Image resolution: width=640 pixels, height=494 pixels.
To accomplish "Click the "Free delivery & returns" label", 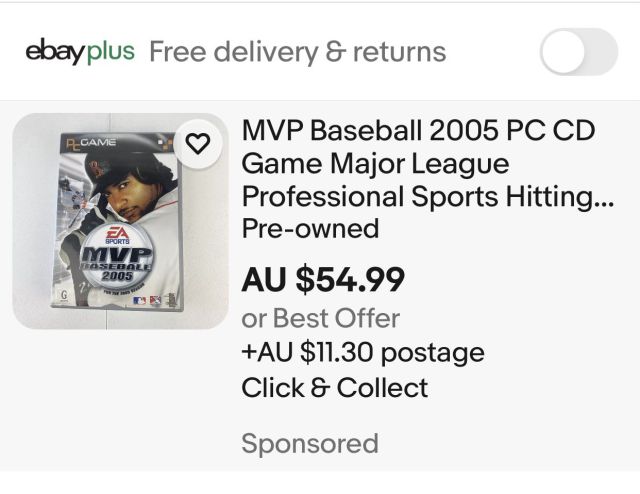I will (297, 52).
